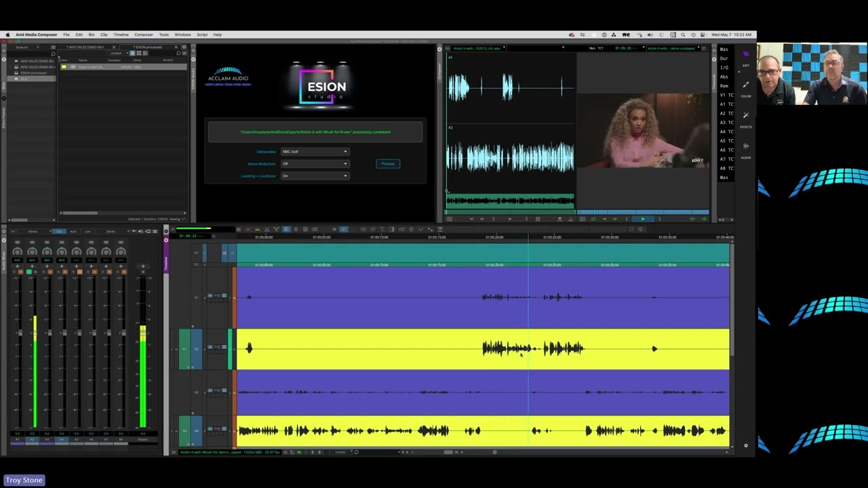Switch the bin to frame view icon

coord(139,54)
